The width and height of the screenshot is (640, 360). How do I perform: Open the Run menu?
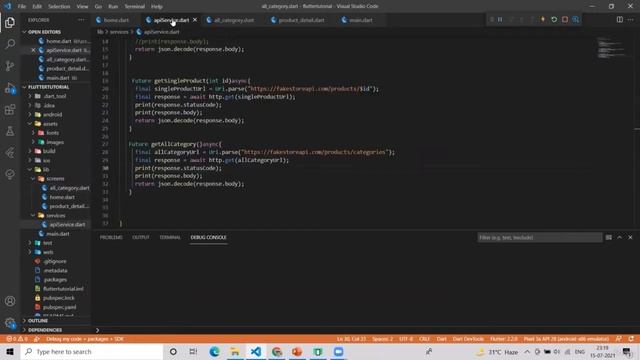click(113, 7)
